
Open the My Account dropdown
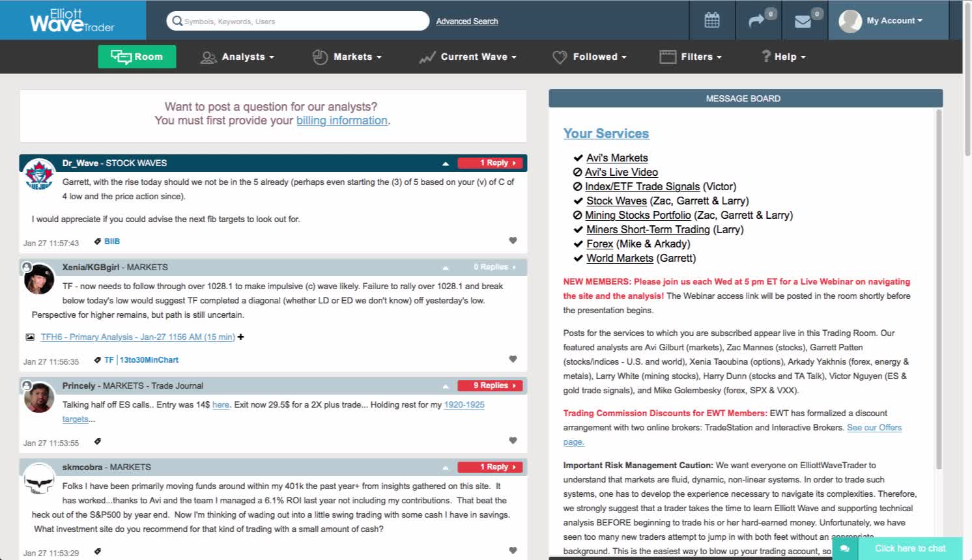894,21
